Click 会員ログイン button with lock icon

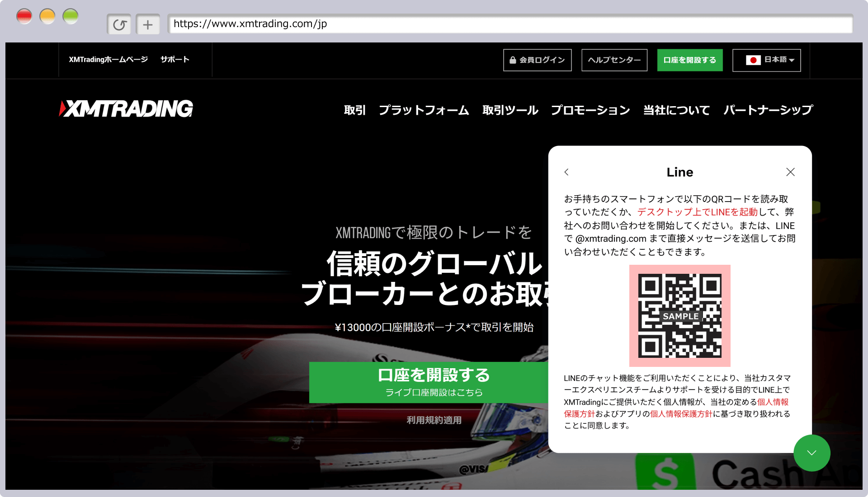point(538,60)
